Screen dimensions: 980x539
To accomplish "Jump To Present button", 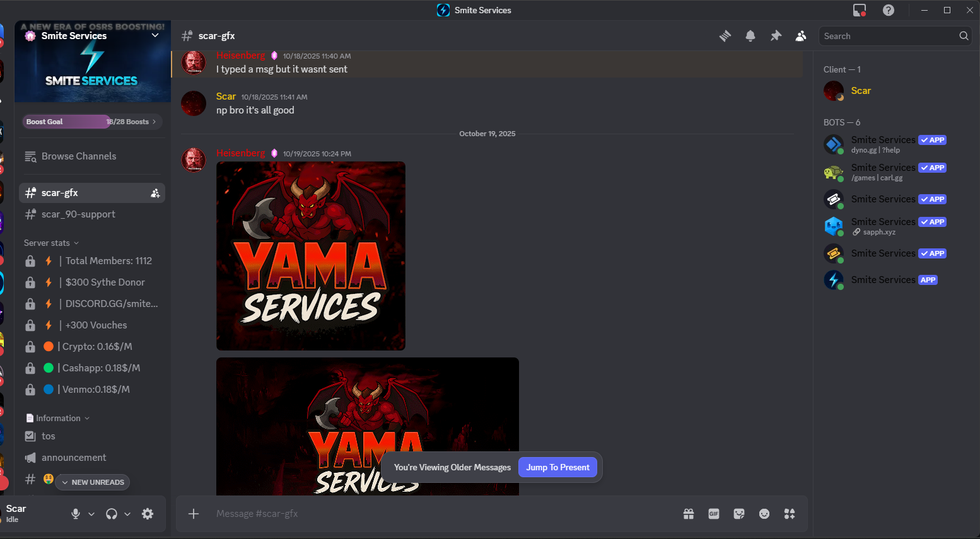I will (557, 467).
